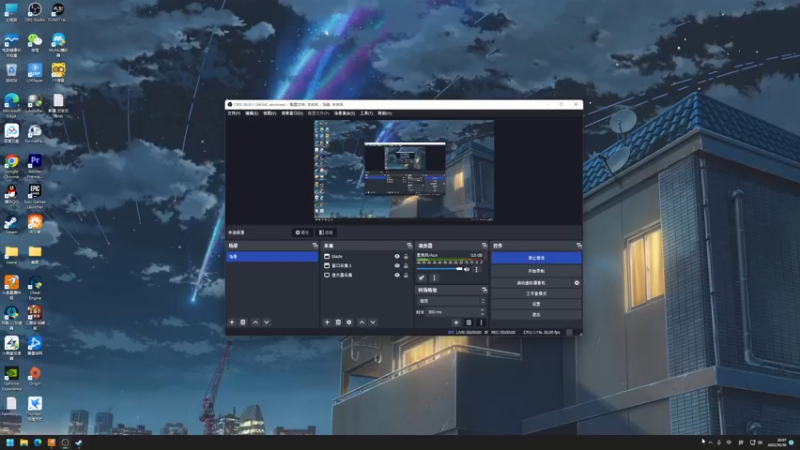The image size is (800, 450).
Task: Open source properties via the gear icon
Action: coord(349,322)
